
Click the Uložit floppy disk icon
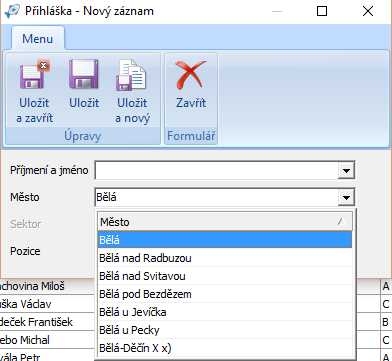click(x=84, y=74)
